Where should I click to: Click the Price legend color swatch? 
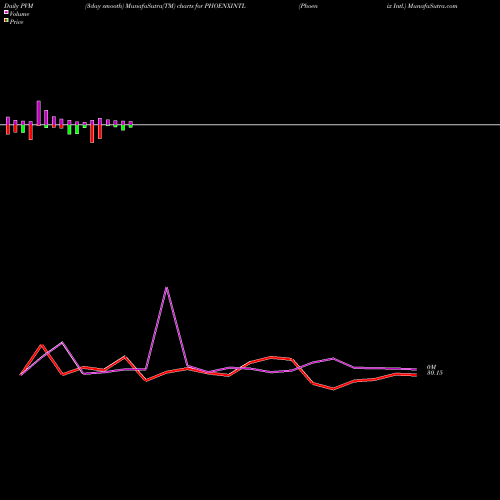point(6,21)
